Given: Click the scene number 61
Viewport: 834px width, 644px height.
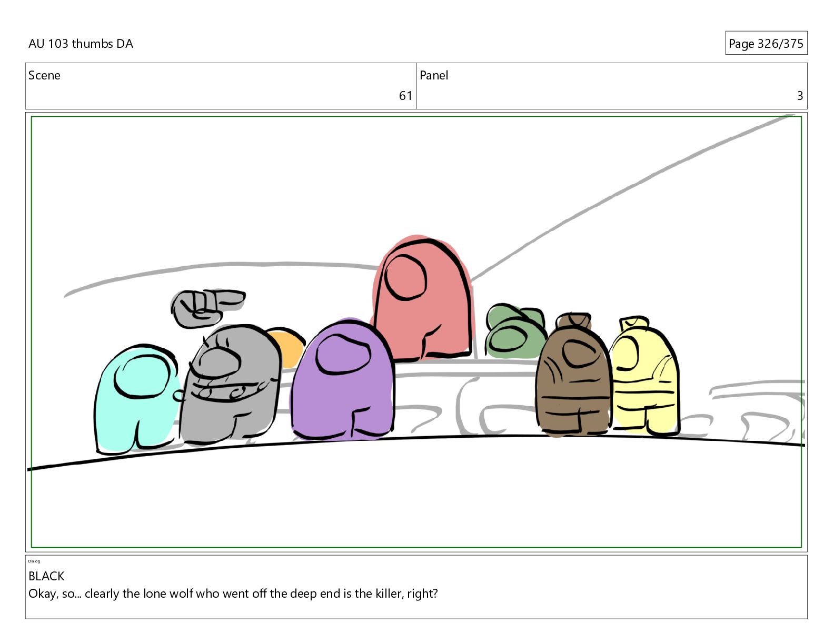Looking at the screenshot, I should coord(405,96).
